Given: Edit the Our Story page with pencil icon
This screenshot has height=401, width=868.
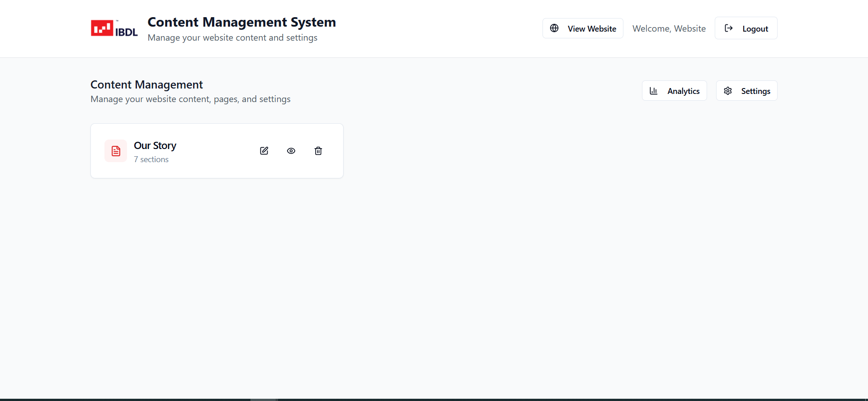Looking at the screenshot, I should (264, 151).
